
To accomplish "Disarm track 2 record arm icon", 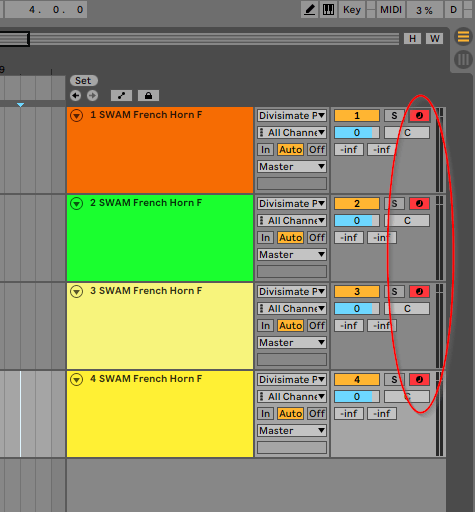I will [419, 204].
